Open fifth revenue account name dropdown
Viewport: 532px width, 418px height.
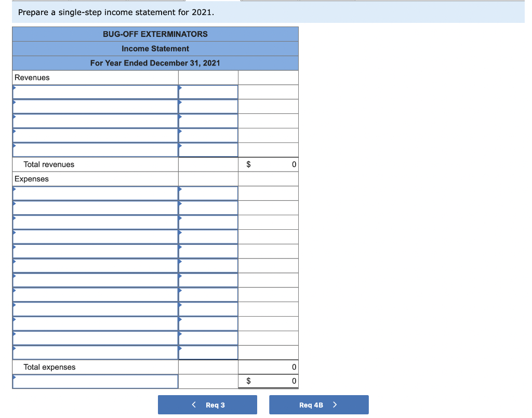click(96, 150)
